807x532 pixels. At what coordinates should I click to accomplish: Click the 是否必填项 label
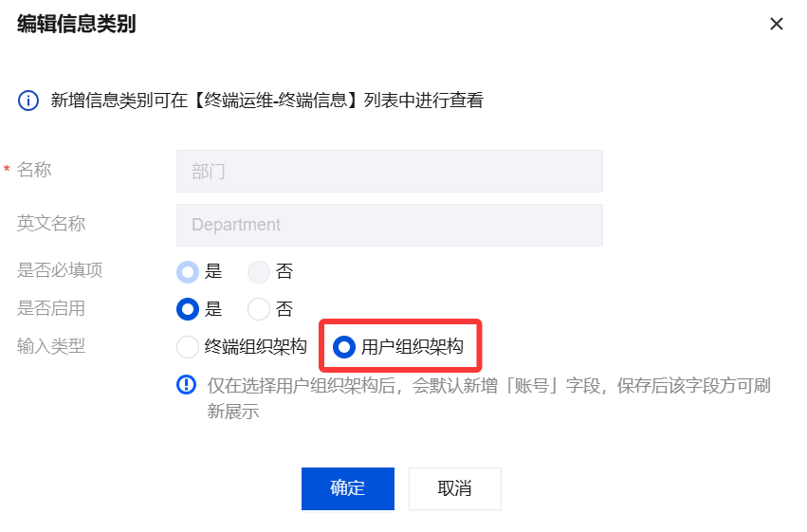coord(60,270)
